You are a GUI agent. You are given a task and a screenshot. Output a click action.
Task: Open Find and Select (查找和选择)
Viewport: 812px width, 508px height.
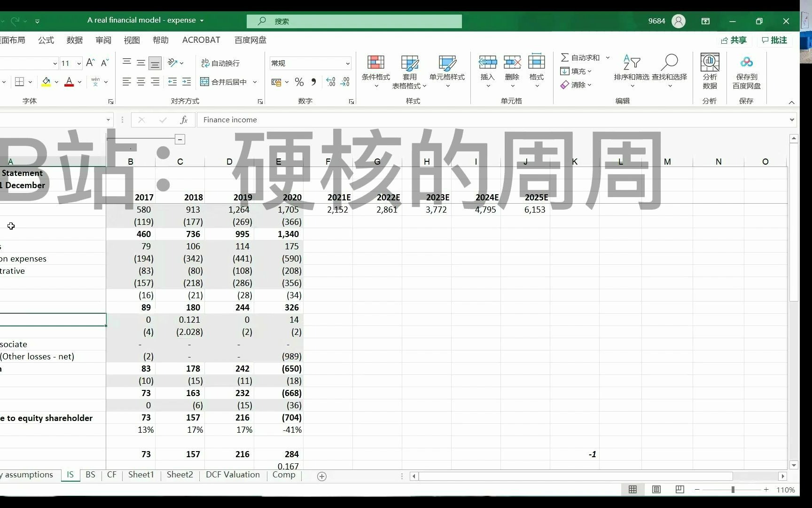[x=669, y=71]
